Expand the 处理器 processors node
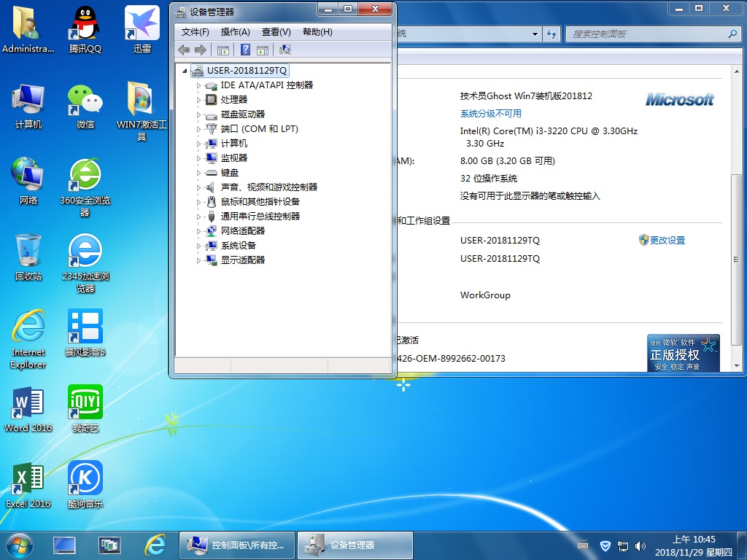 pos(198,100)
